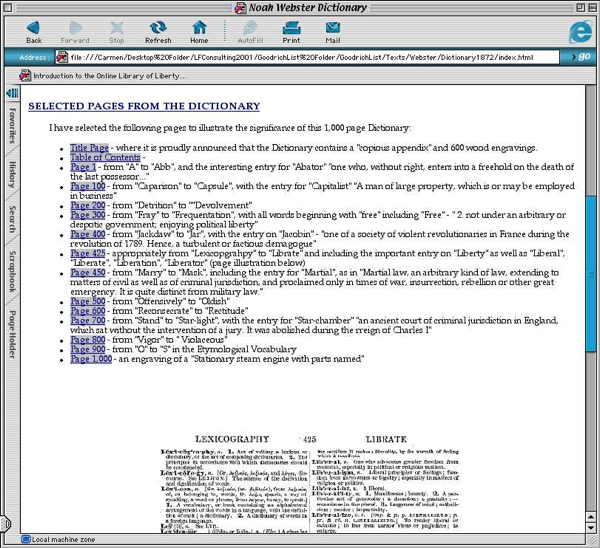Click the window close box in title bar
Screen dimensions: 600x548
(8, 7)
